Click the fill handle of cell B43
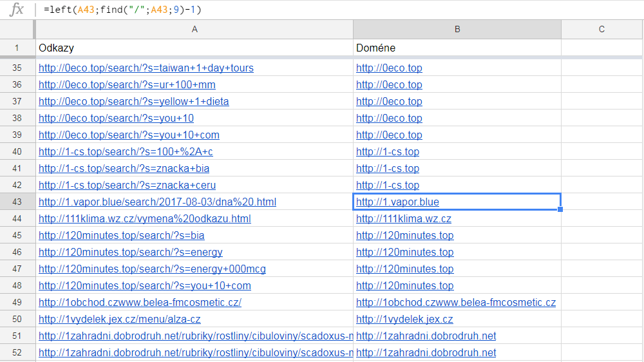Image resolution: width=644 pixels, height=362 pixels. click(560, 209)
